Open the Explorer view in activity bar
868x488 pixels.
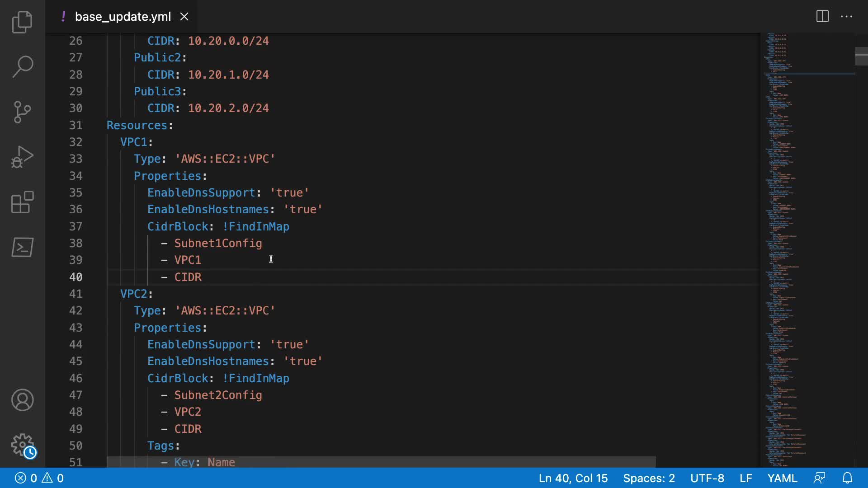22,22
